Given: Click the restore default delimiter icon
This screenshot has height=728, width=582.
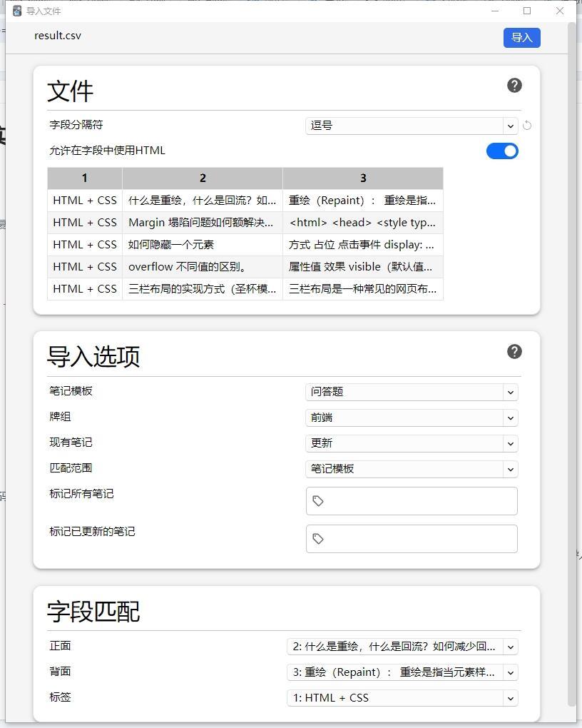Looking at the screenshot, I should coord(527,125).
